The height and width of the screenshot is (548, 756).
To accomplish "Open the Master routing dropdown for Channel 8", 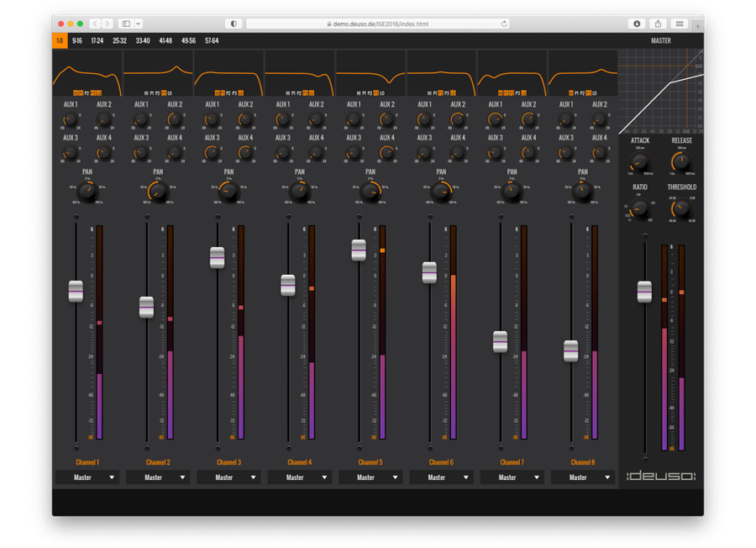I will [583, 477].
